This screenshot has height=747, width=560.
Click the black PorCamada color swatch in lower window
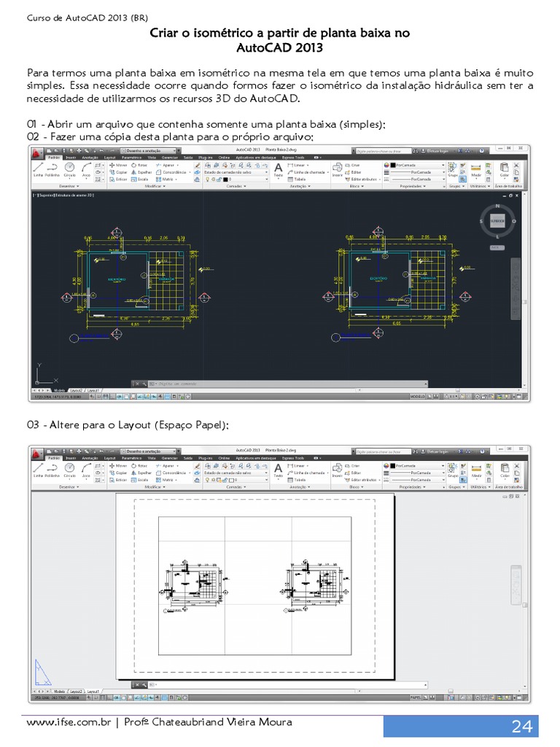tap(393, 466)
